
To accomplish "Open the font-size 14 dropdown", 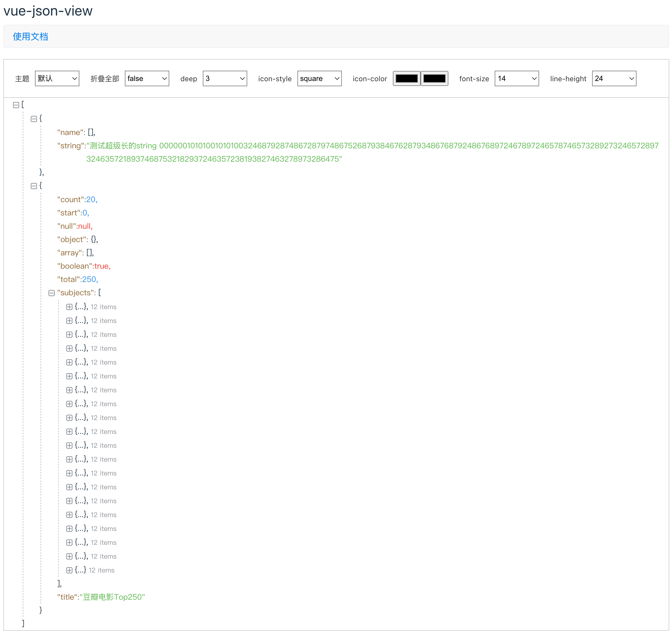I will click(x=517, y=79).
